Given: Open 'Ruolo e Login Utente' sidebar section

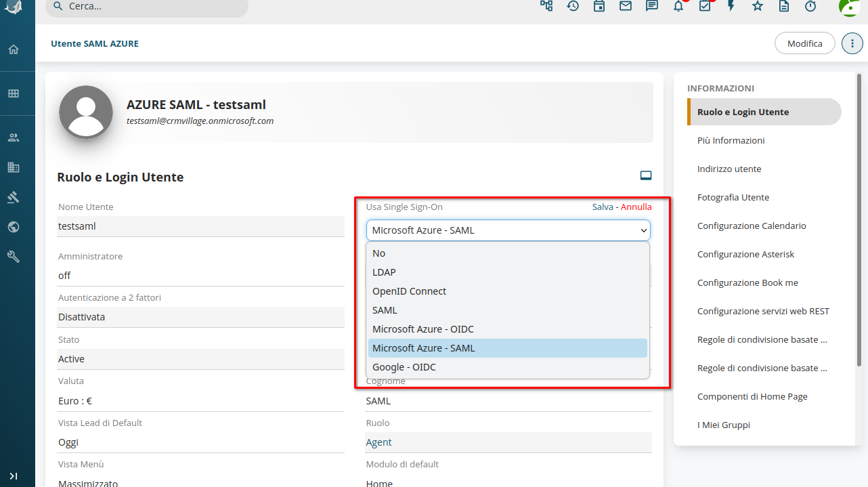Looking at the screenshot, I should pos(764,112).
